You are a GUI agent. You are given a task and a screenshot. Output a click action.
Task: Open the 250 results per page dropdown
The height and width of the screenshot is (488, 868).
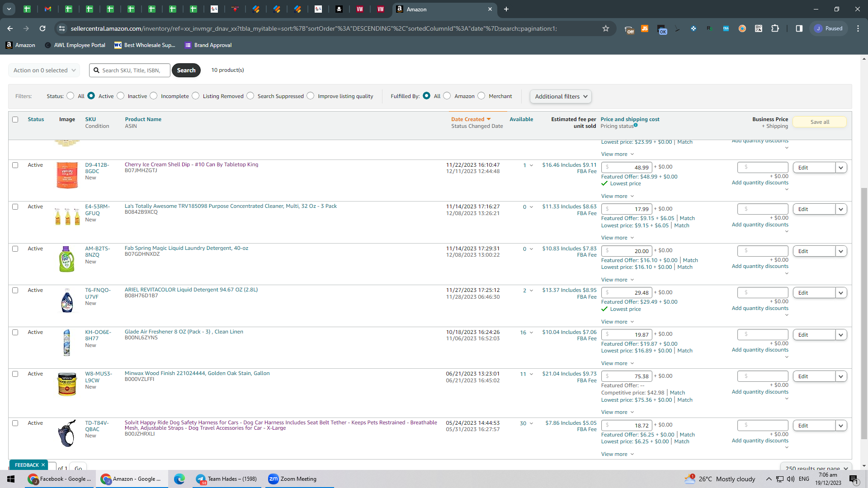[816, 468]
